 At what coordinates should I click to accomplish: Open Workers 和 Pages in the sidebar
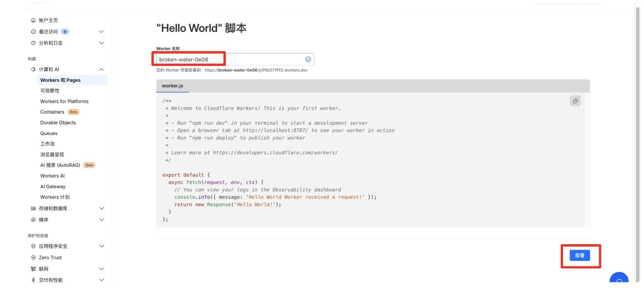(61, 80)
